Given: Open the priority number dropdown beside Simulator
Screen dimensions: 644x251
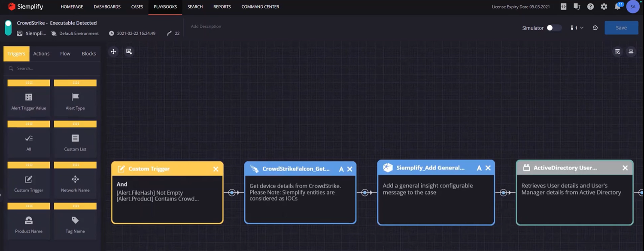Looking at the screenshot, I should click(x=577, y=27).
